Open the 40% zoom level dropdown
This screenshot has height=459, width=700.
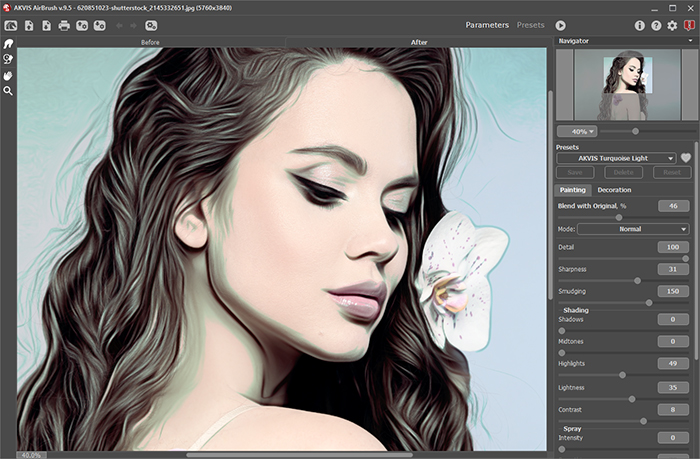[577, 131]
